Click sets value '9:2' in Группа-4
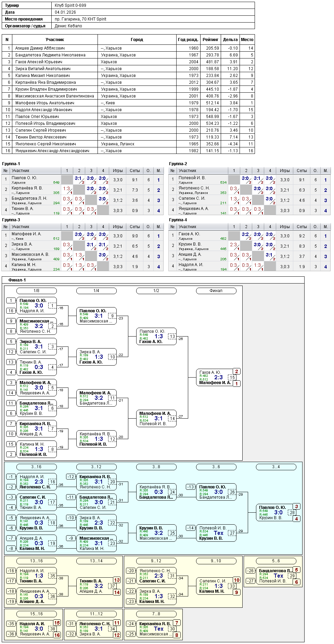 tap(302, 236)
